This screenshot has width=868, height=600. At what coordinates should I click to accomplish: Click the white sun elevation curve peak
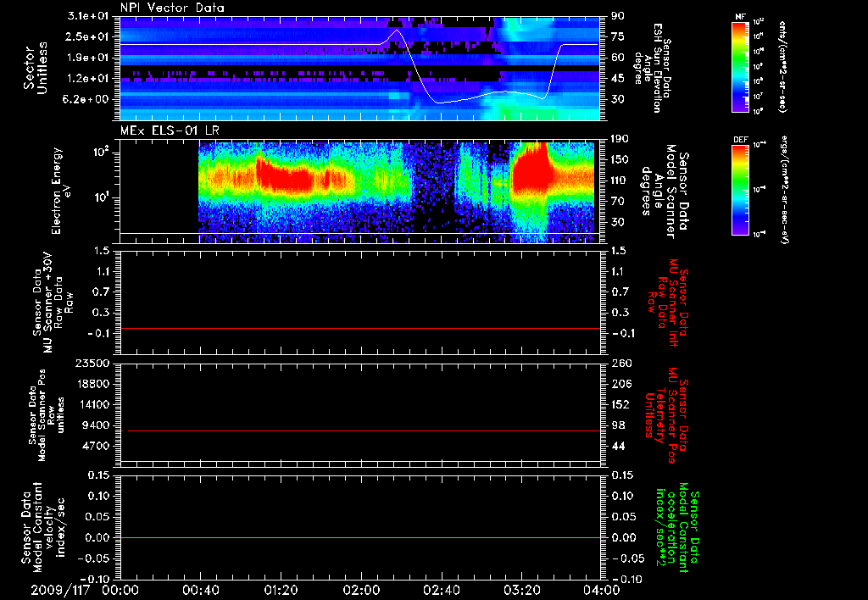click(395, 30)
